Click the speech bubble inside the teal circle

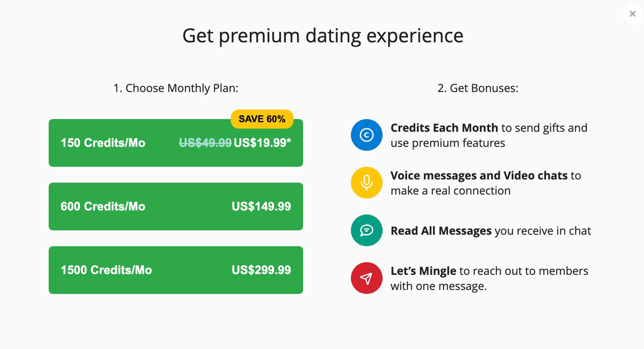pos(367,230)
